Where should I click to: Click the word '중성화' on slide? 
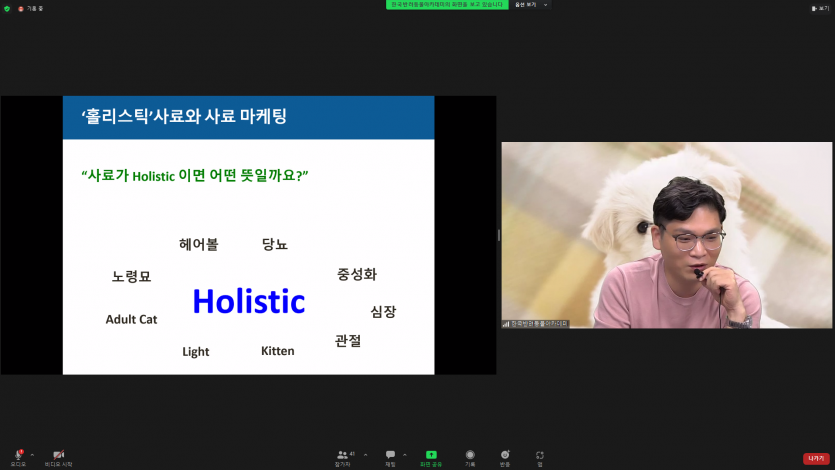[357, 274]
